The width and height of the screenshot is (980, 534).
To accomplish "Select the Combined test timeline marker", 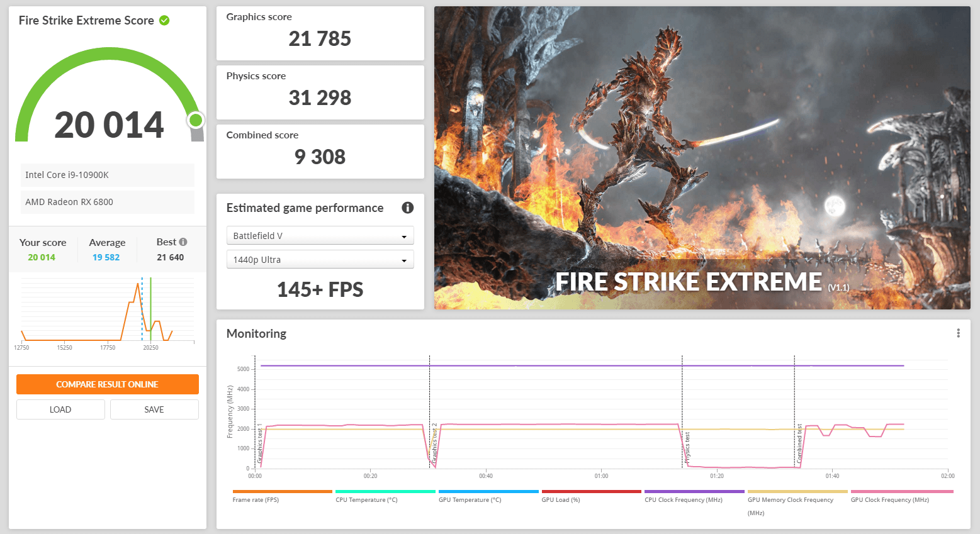I will (799, 443).
